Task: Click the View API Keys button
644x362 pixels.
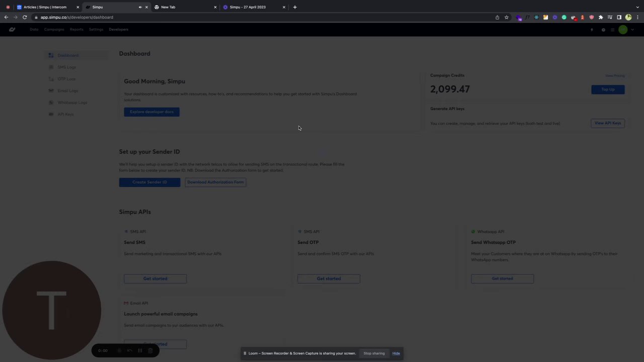Action: 608,123
